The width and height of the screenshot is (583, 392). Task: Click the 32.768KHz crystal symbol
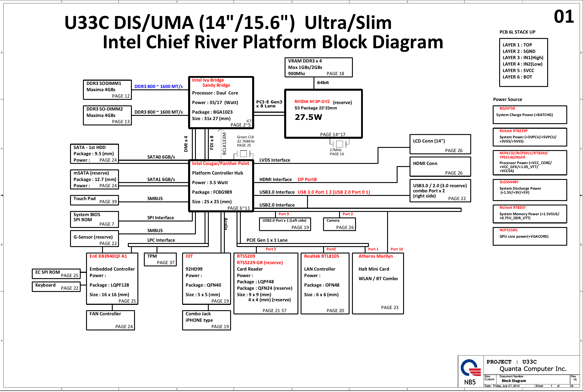click(243, 154)
